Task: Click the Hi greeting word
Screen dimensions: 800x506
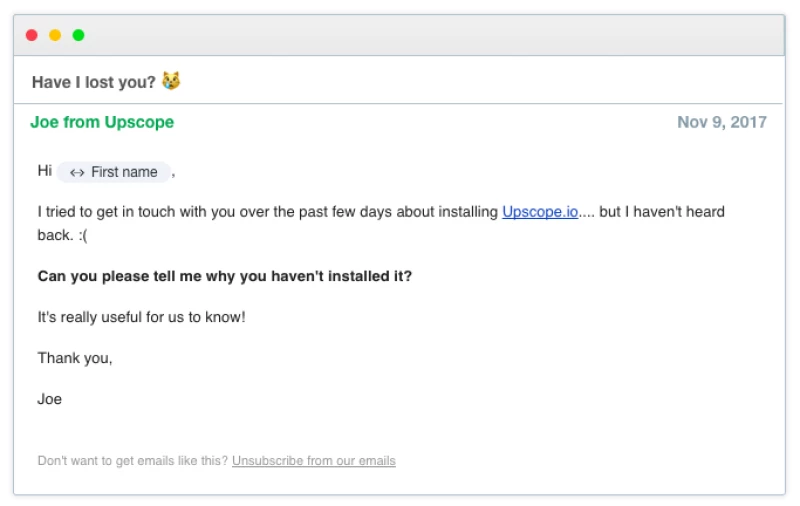Action: coord(45,171)
